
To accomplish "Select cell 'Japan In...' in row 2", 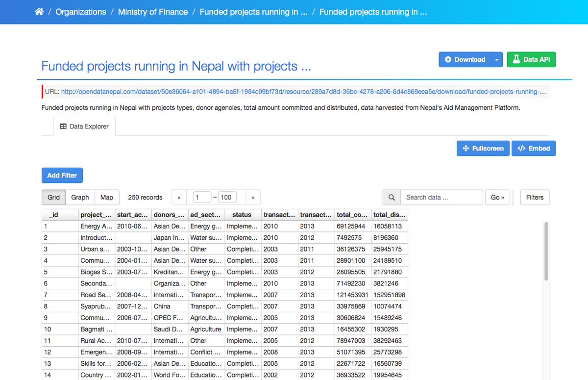I will [x=170, y=237].
